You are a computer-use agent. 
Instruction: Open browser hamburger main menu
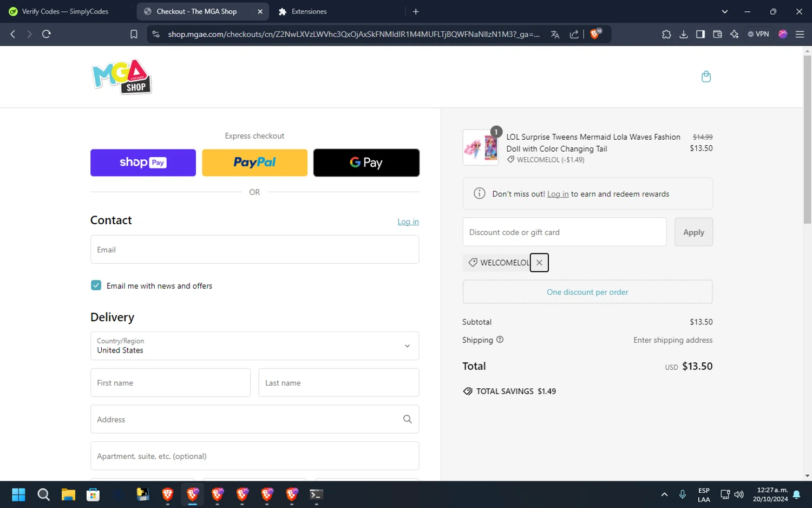point(800,34)
